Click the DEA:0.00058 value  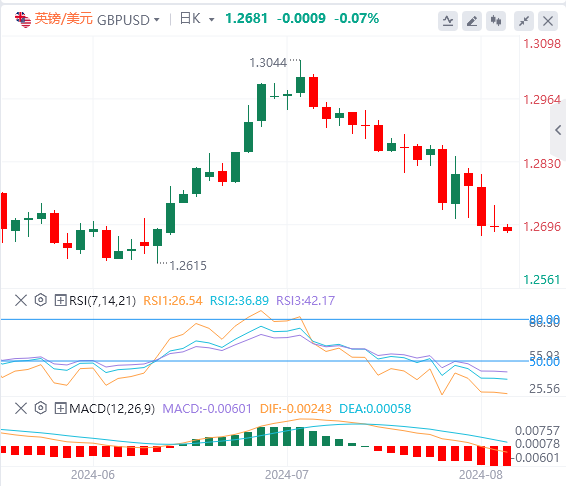[375, 409]
